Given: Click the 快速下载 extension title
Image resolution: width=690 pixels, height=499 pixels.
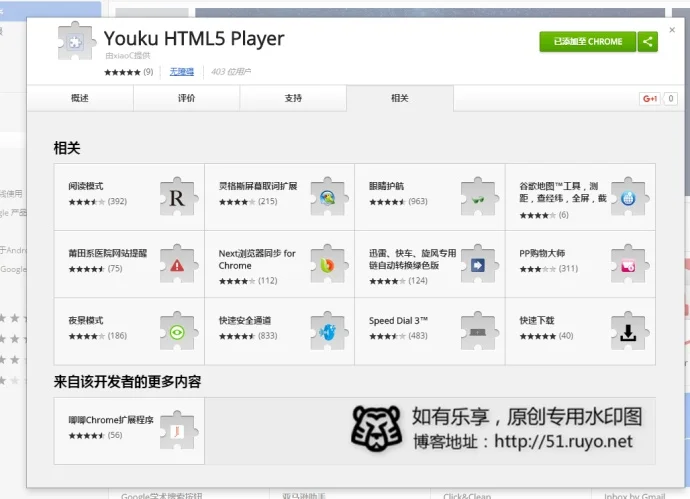Looking at the screenshot, I should 537,321.
